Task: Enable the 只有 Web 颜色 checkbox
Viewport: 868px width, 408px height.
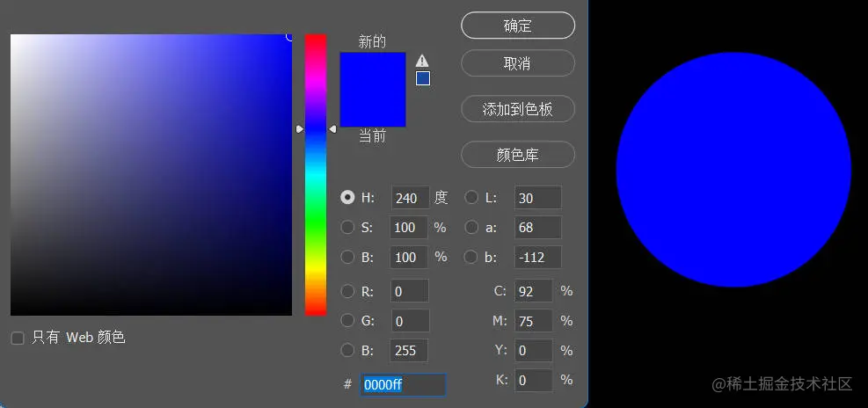Action: tap(18, 338)
